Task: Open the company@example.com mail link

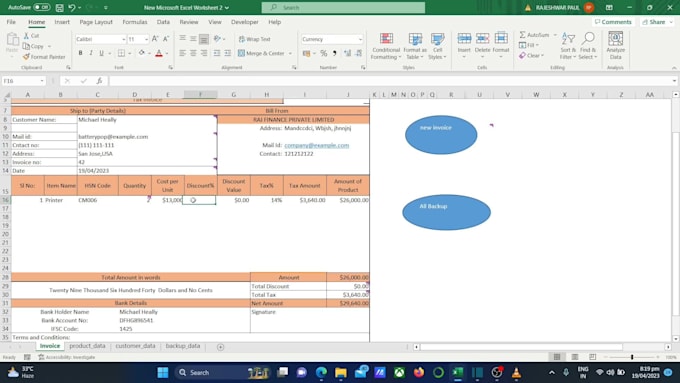Action: [x=317, y=145]
